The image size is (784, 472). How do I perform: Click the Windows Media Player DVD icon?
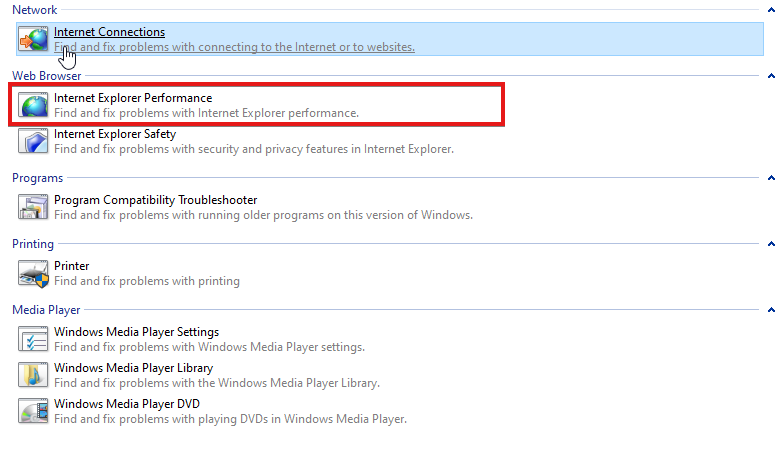coord(33,411)
